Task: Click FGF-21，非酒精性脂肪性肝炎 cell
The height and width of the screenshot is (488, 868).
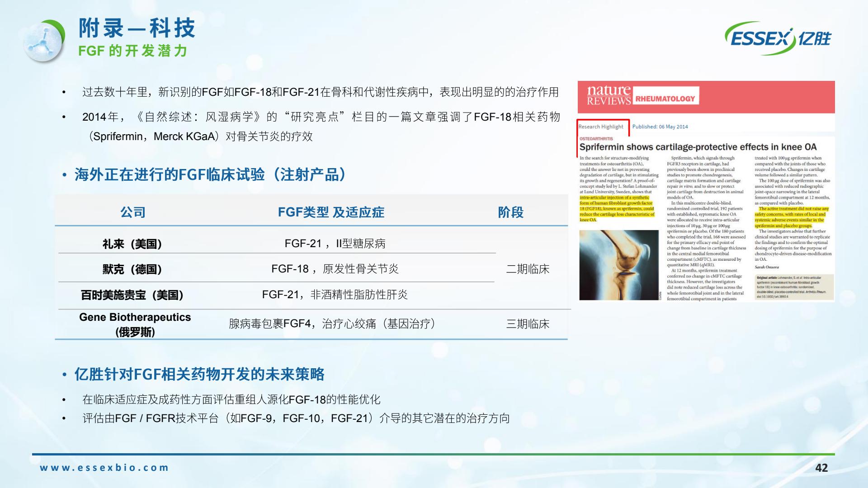Action: click(335, 295)
